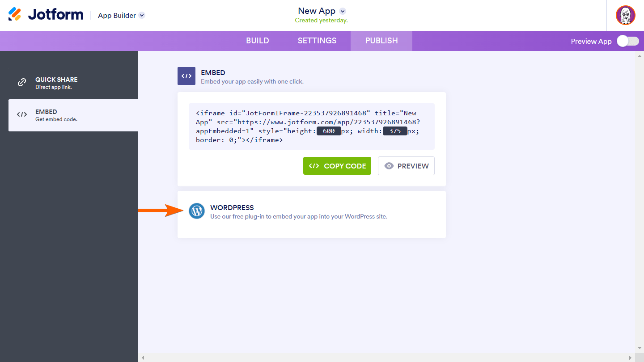Click the sidebar Embed code brackets icon
This screenshot has width=644, height=362.
click(x=21, y=115)
